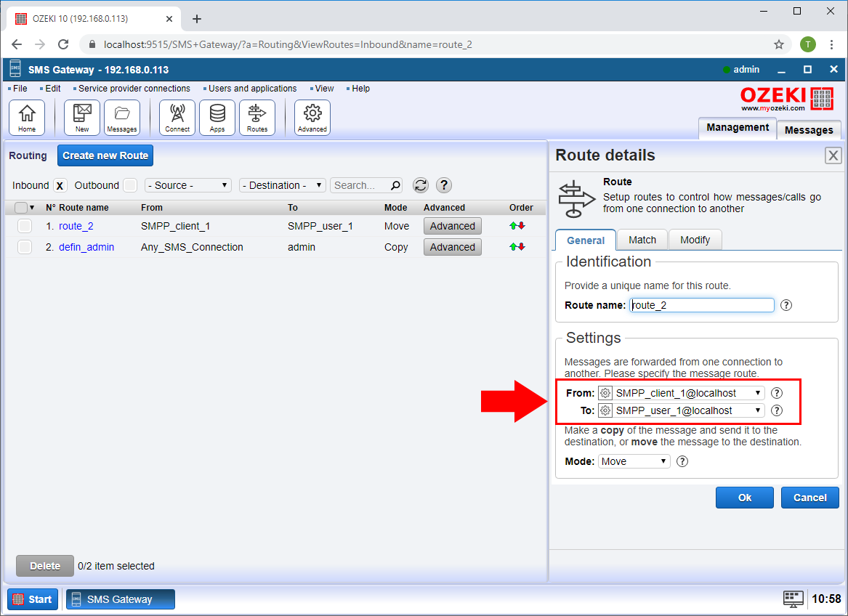Viewport: 848px width, 616px height.
Task: Open the Chrome profile avatar
Action: pos(808,44)
